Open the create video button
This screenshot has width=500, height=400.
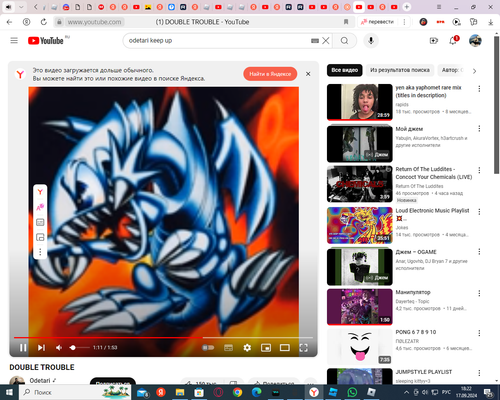point(434,41)
